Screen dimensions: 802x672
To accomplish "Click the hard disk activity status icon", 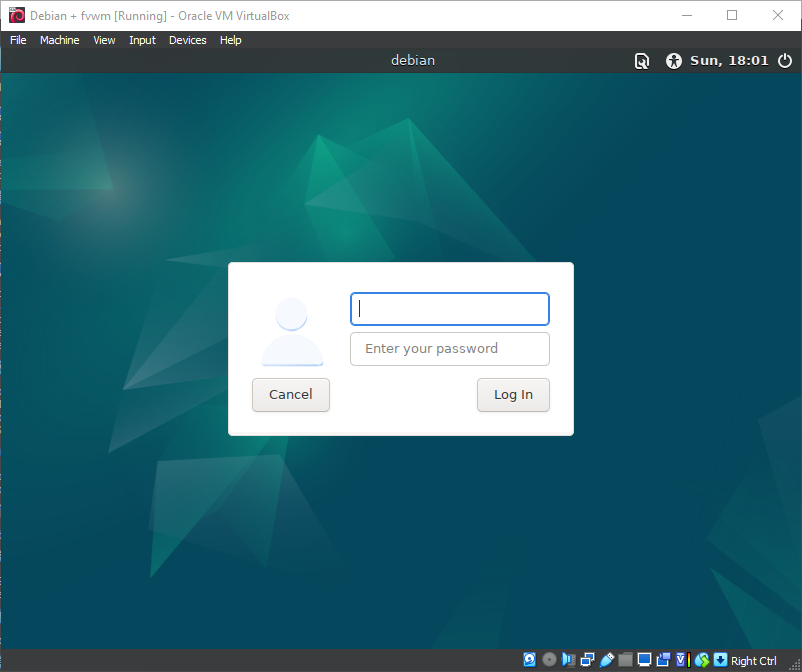I will point(530,660).
